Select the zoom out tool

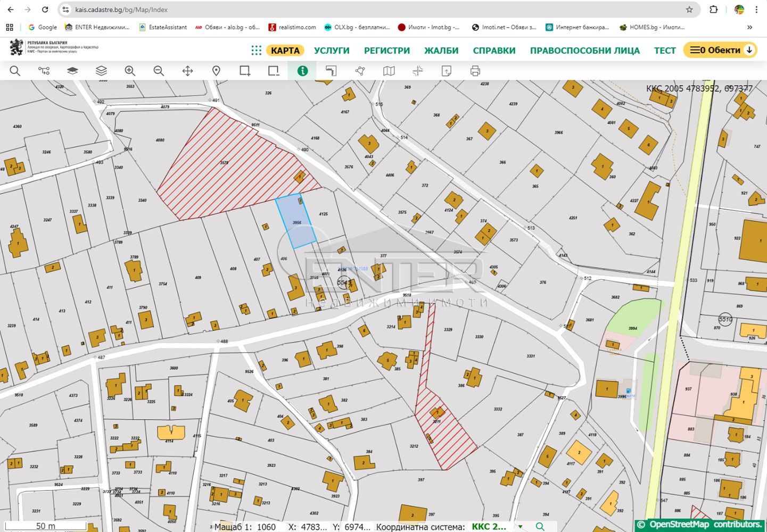click(x=159, y=71)
